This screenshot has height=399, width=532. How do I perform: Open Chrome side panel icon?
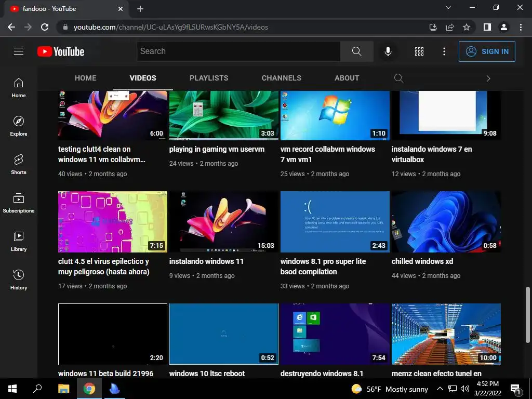pos(487,27)
